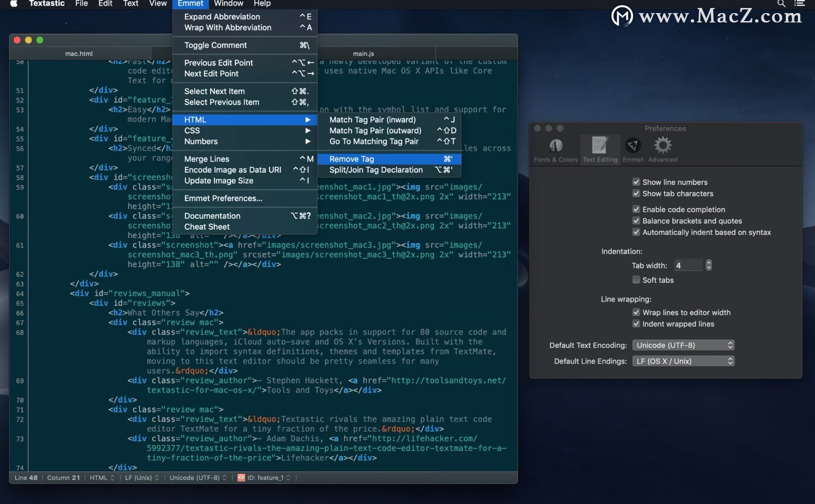815x504 pixels.
Task: Open the Text menu
Action: (x=131, y=3)
